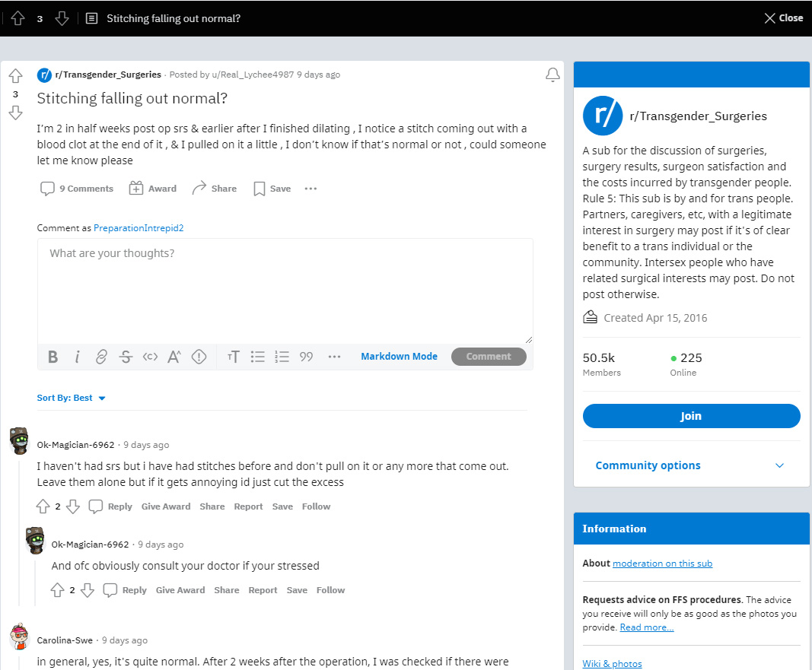Image resolution: width=812 pixels, height=670 pixels.
Task: Click the post type icon in top bar
Action: click(91, 18)
